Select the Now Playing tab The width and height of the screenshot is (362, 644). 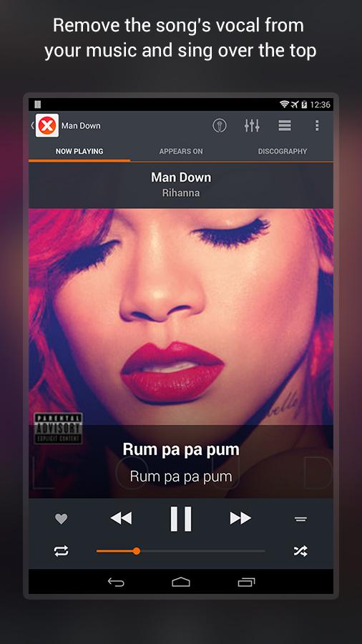tap(79, 151)
